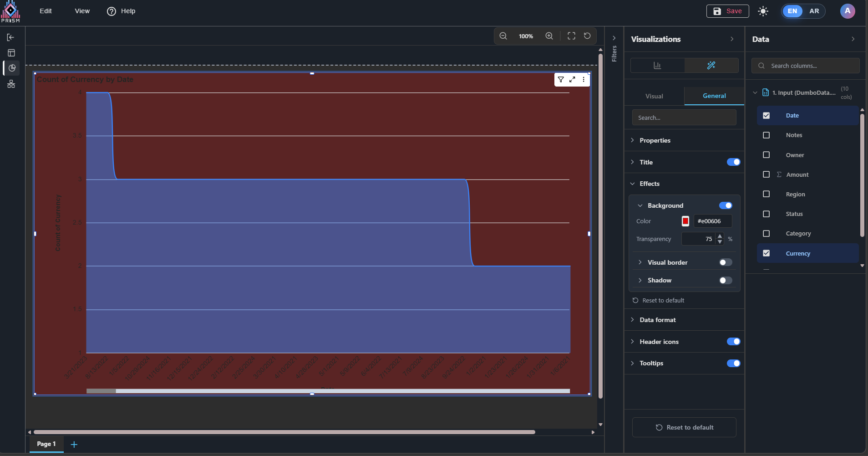Open the Edit menu

[x=46, y=11]
